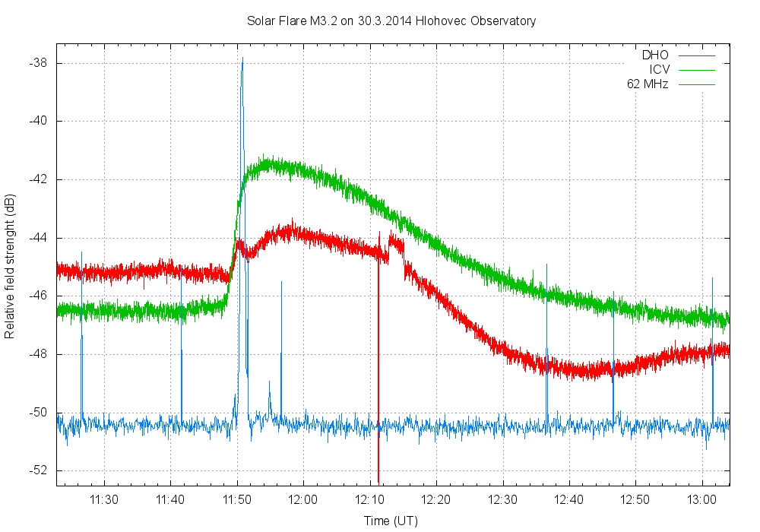Viewport: 760px width, 532px height.
Task: Select the ICV legend label
Action: point(658,69)
